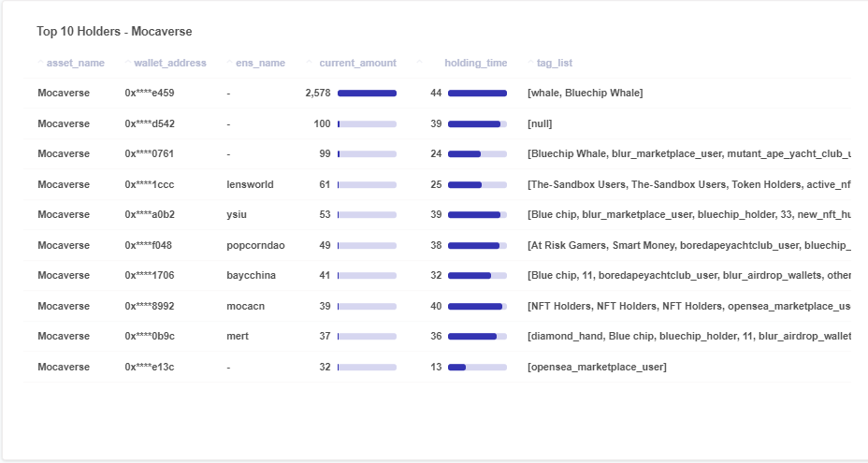Open wallet address 0x****e459
Image resolution: width=868 pixels, height=463 pixels.
click(150, 93)
